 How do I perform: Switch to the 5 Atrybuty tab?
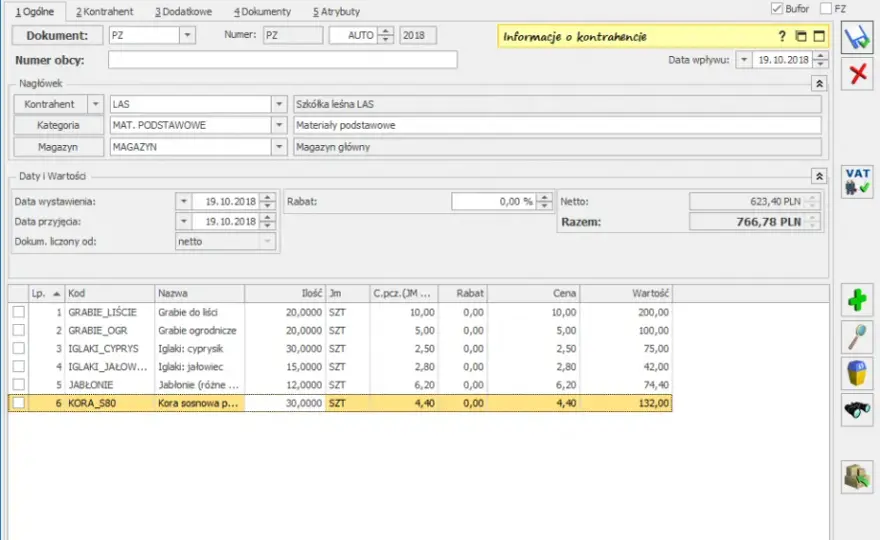(x=336, y=11)
